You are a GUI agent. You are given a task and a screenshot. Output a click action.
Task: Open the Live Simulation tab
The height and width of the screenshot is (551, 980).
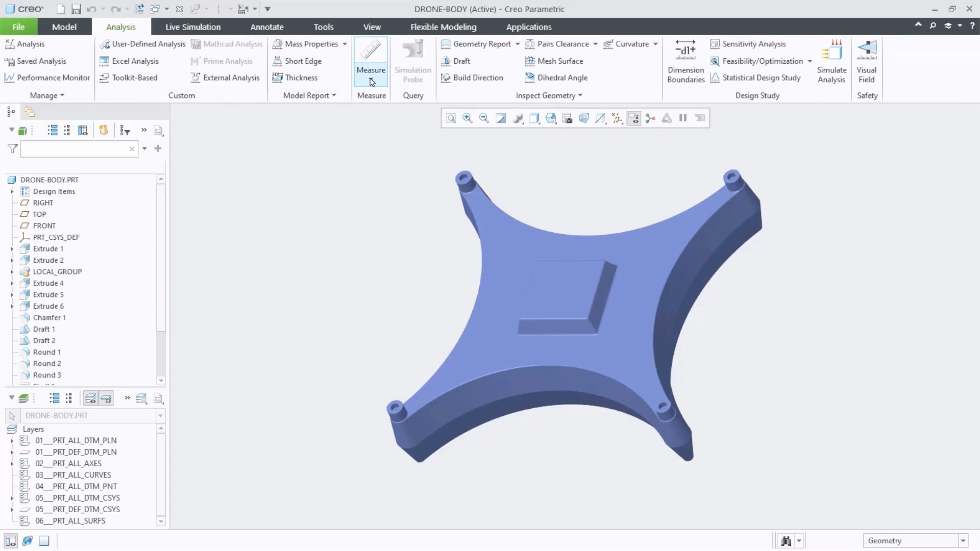[193, 27]
